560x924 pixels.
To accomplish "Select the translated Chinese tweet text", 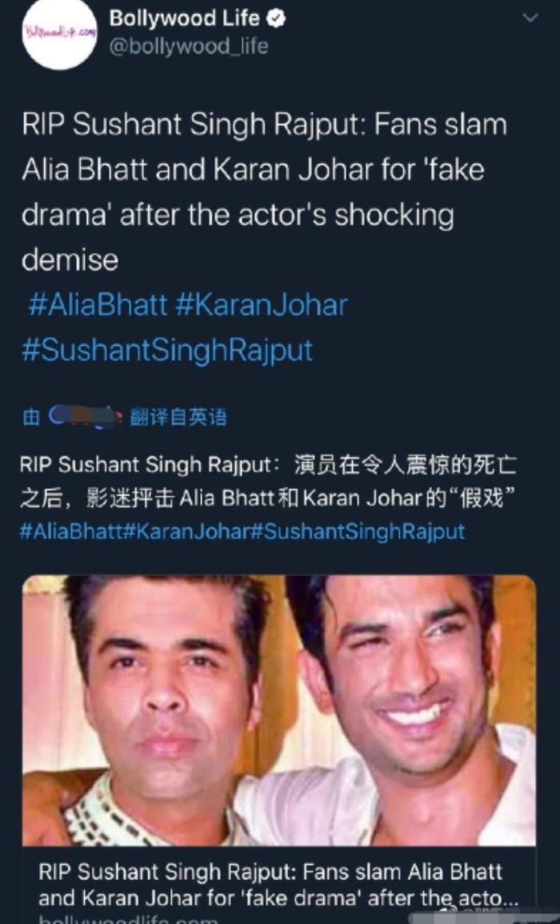I will [268, 481].
